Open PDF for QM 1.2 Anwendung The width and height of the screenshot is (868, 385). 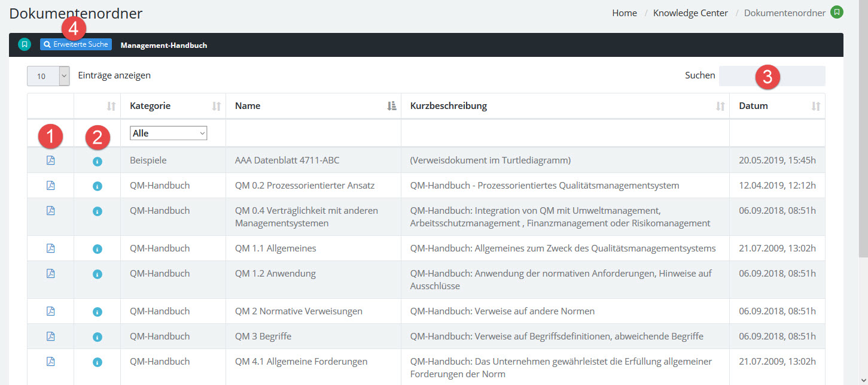pyautogui.click(x=50, y=274)
